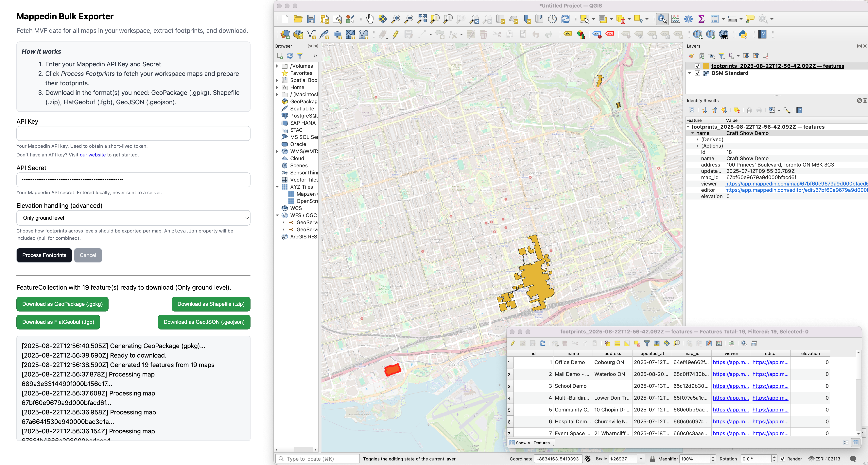Select the Pan Map hand tool
This screenshot has height=465, width=868.
(370, 19)
